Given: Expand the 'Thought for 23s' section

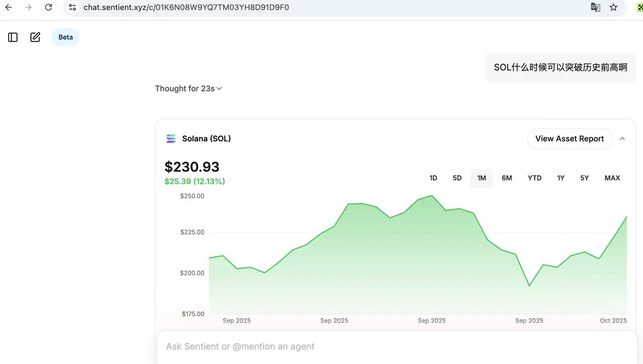Looking at the screenshot, I should pos(189,88).
